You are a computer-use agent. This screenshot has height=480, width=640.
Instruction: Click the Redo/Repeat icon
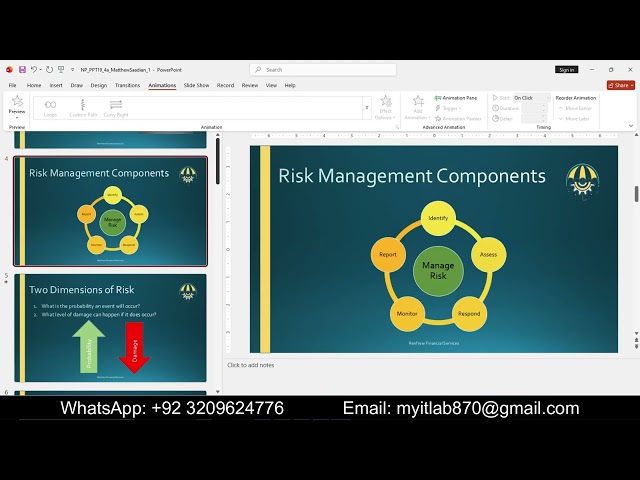pos(49,70)
